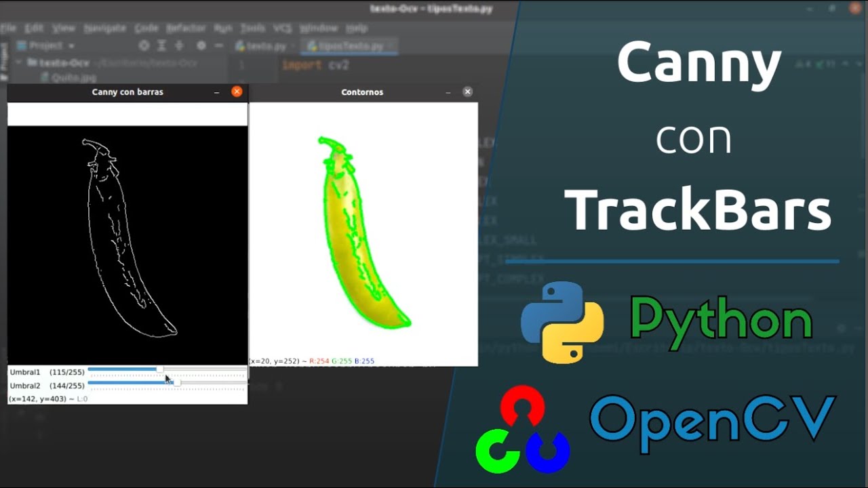This screenshot has height=488, width=868.
Task: Open the Tools menu in PyCharm
Action: tap(252, 28)
